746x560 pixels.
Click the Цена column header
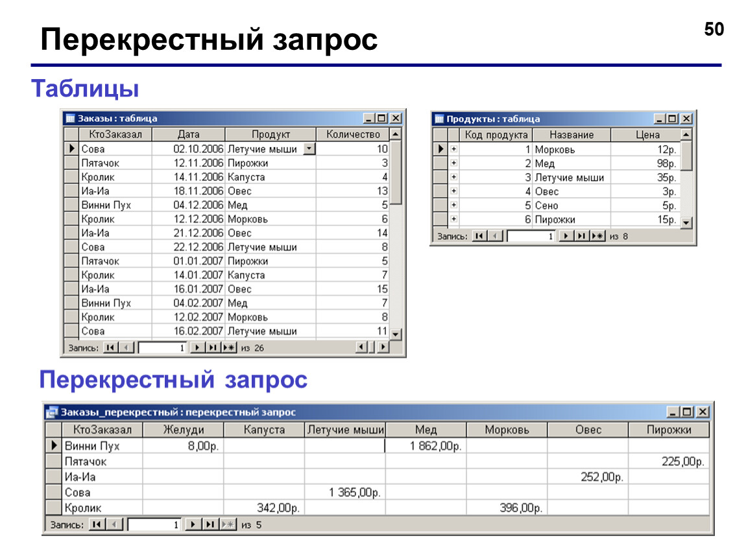tap(647, 135)
